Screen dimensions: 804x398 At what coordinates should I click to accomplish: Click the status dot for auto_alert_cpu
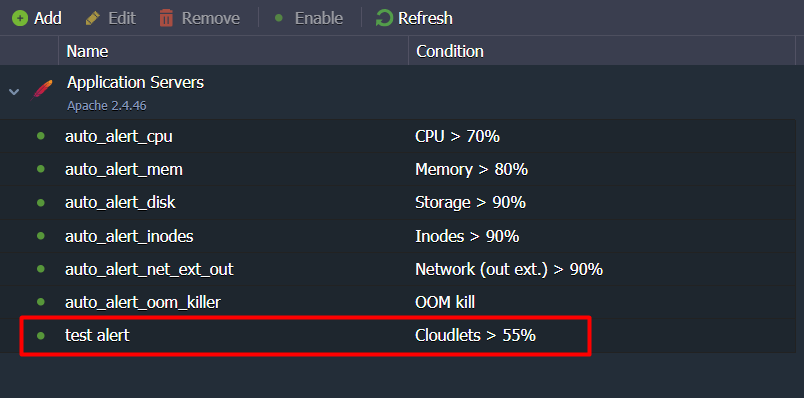click(x=41, y=136)
